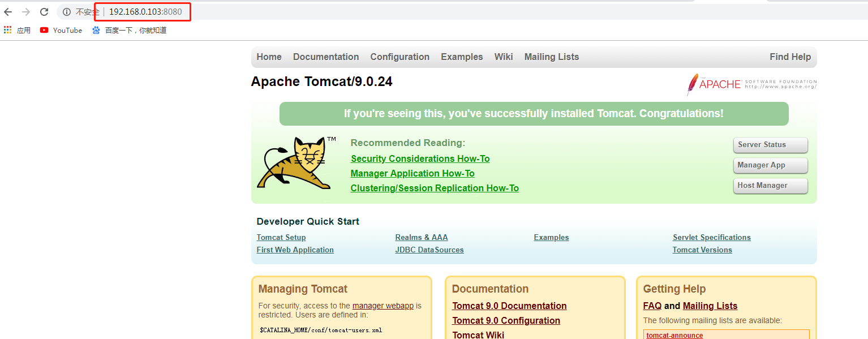Go to the Home nav item
This screenshot has height=339, width=868.
(269, 57)
